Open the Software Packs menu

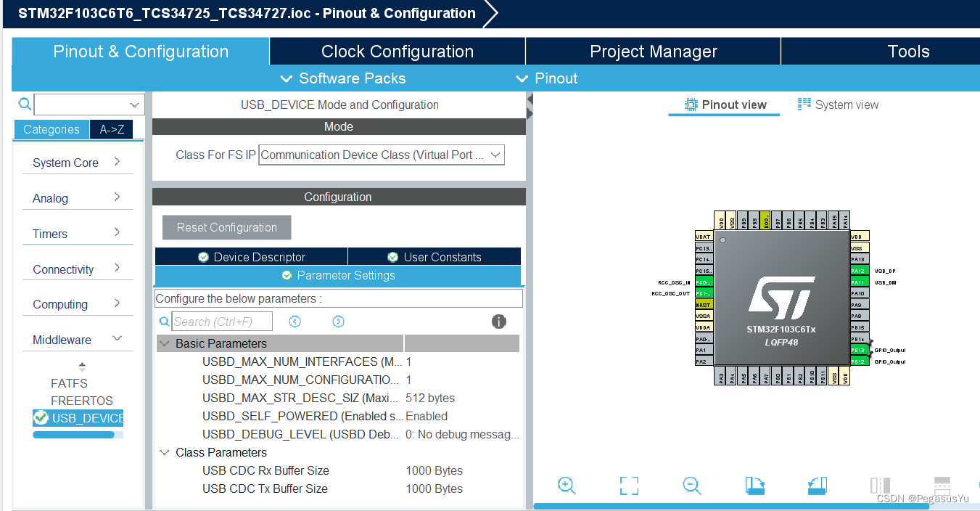click(343, 78)
